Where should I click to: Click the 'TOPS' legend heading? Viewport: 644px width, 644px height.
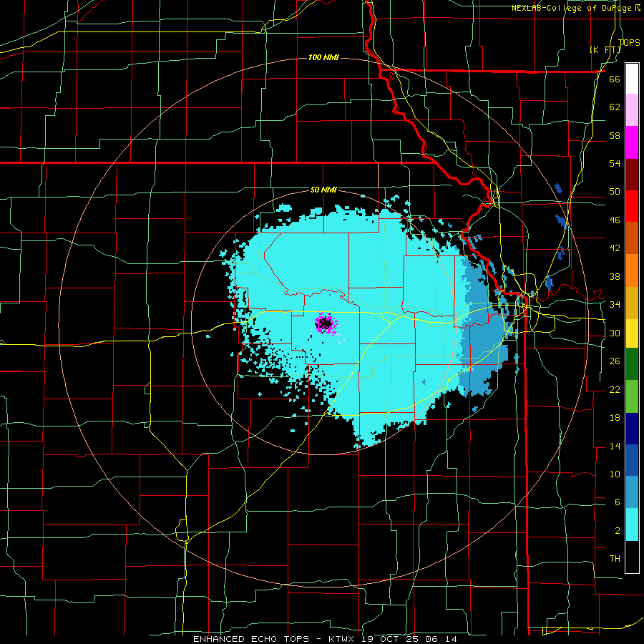(x=629, y=42)
